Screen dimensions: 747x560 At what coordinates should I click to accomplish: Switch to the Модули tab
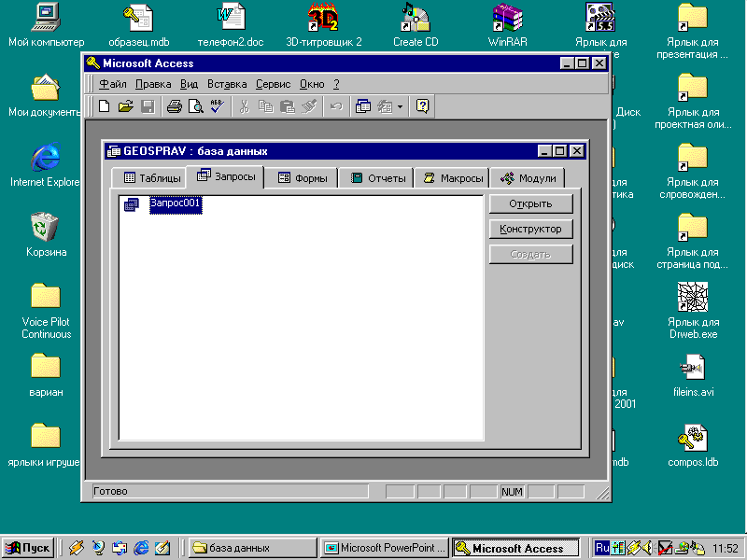click(528, 178)
